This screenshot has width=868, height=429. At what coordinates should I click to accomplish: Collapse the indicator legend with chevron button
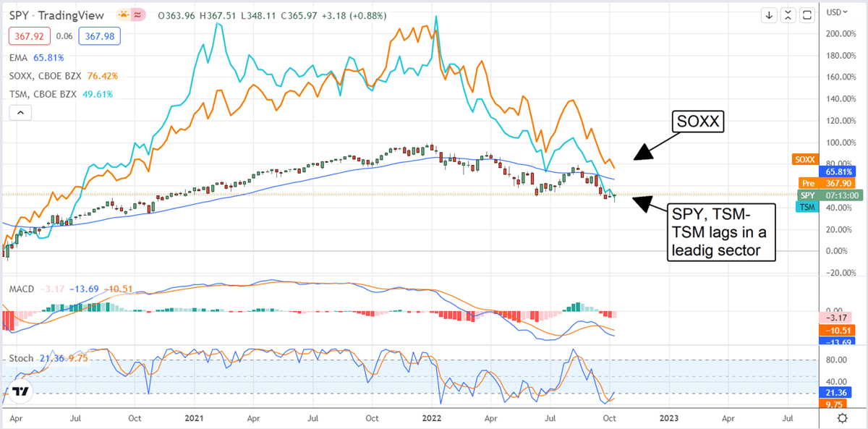point(21,112)
